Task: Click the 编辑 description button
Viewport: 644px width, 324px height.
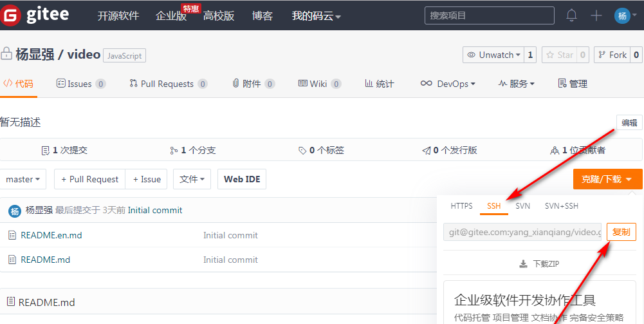Action: click(x=629, y=122)
